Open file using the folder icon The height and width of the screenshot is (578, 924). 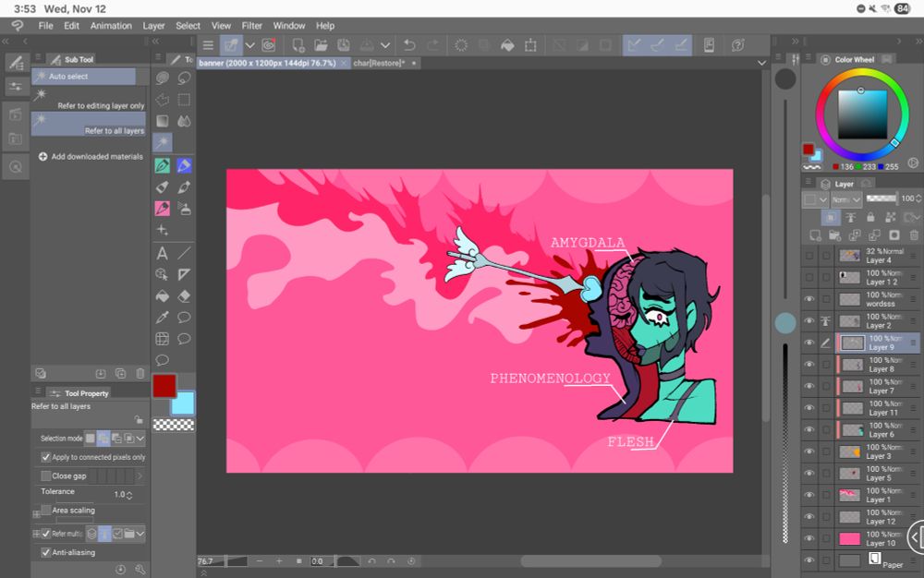pyautogui.click(x=321, y=44)
